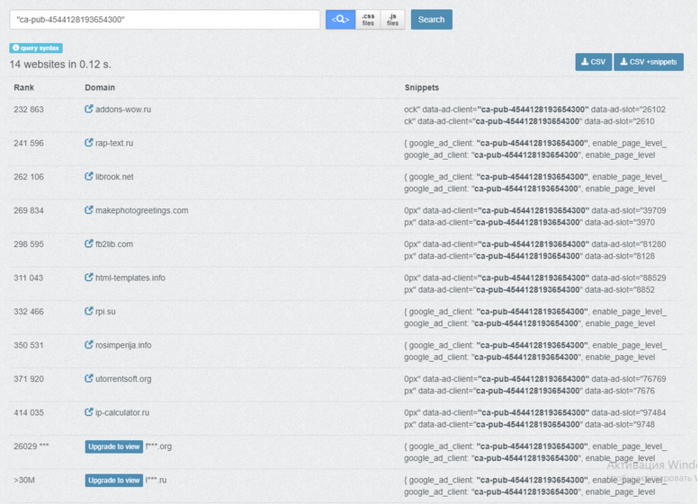Open external link icon for addons-wow.ru
The height and width of the screenshot is (504, 700).
click(x=89, y=109)
